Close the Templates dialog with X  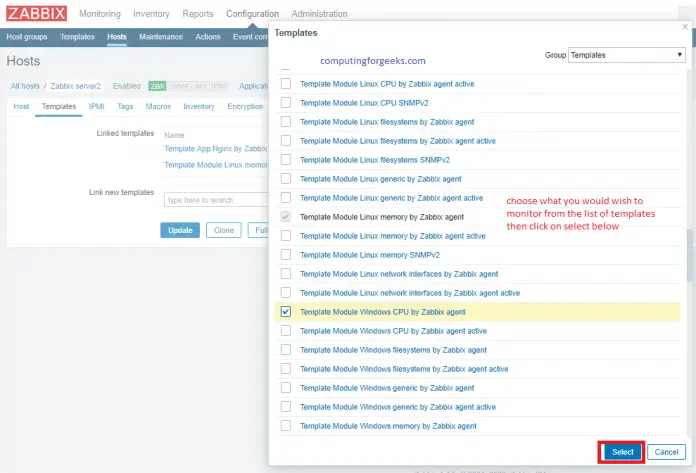click(683, 27)
